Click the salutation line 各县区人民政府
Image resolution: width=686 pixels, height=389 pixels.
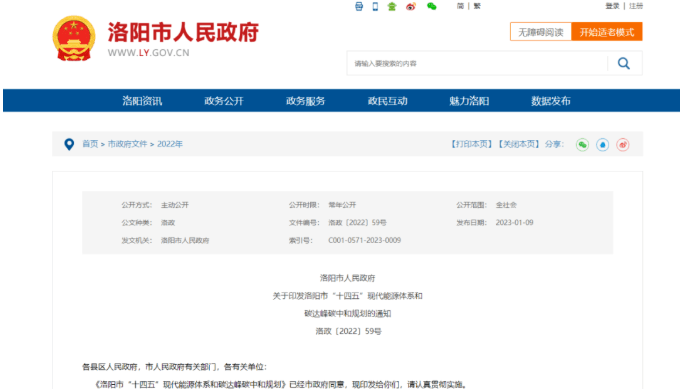(174, 367)
